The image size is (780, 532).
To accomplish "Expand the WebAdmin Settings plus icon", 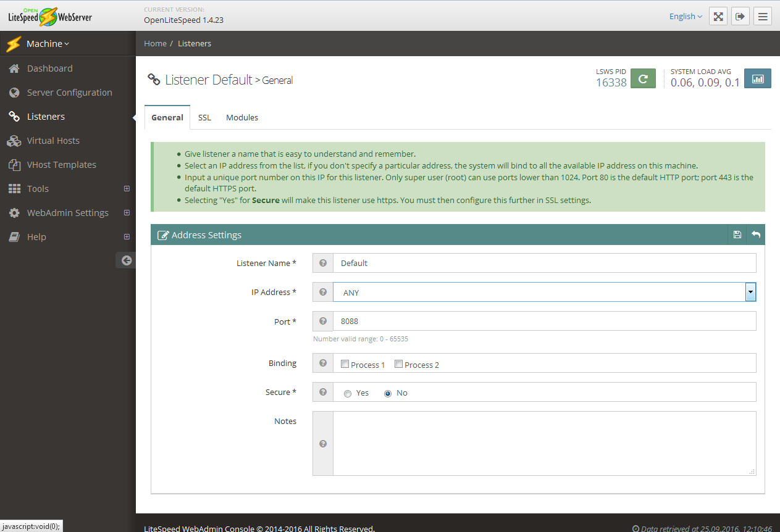I will pos(127,213).
